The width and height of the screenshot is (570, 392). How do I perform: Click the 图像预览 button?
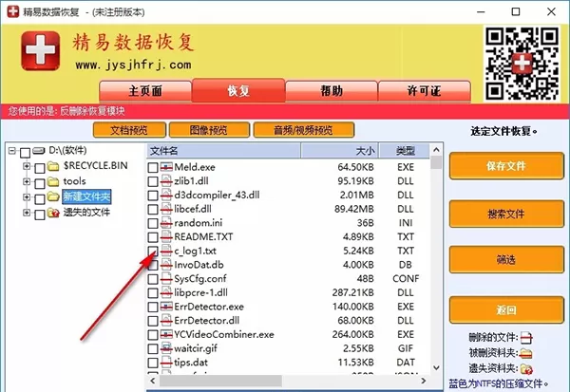[x=209, y=130]
